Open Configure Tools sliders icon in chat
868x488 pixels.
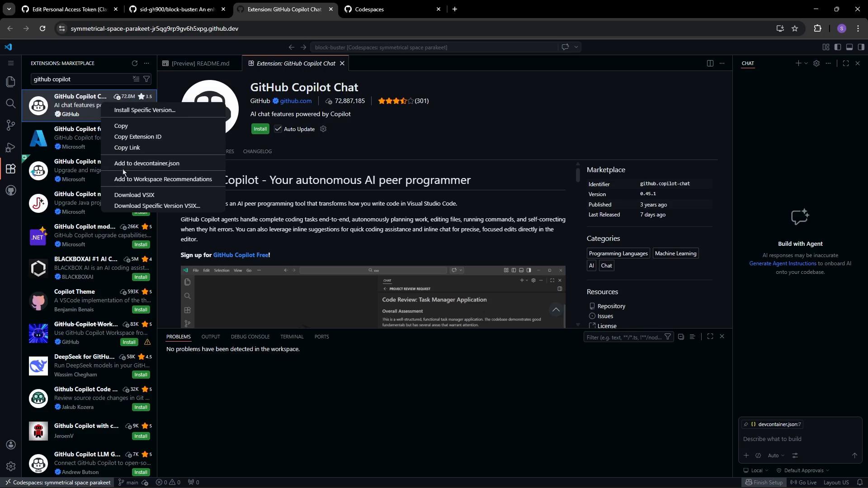[x=795, y=455]
